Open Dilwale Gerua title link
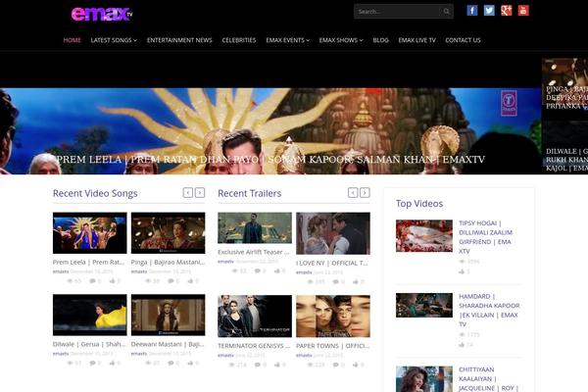The image size is (588, 392). [x=89, y=344]
